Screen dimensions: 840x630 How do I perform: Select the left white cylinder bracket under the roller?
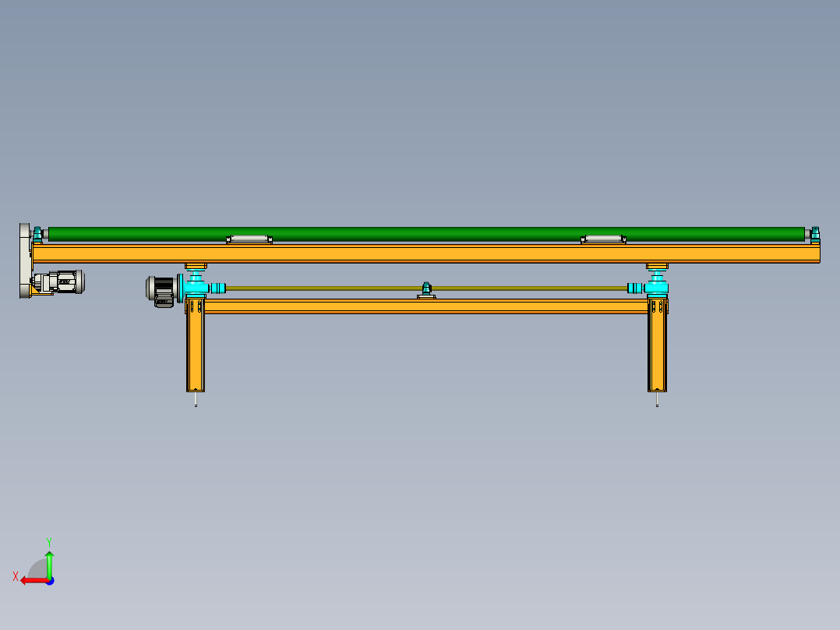point(249,239)
